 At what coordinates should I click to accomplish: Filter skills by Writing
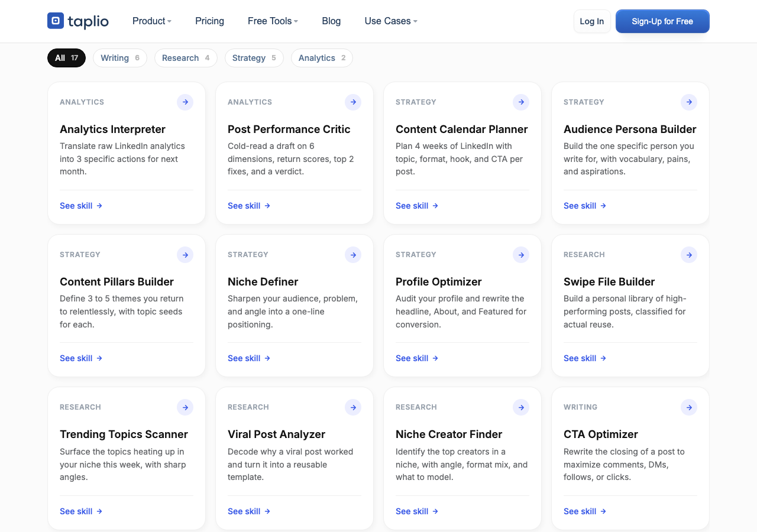click(x=120, y=58)
